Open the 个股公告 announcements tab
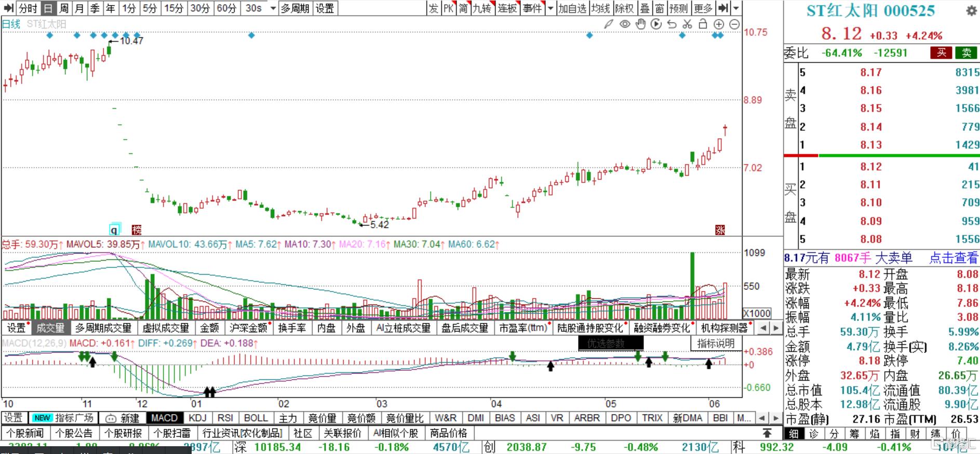 (74, 433)
